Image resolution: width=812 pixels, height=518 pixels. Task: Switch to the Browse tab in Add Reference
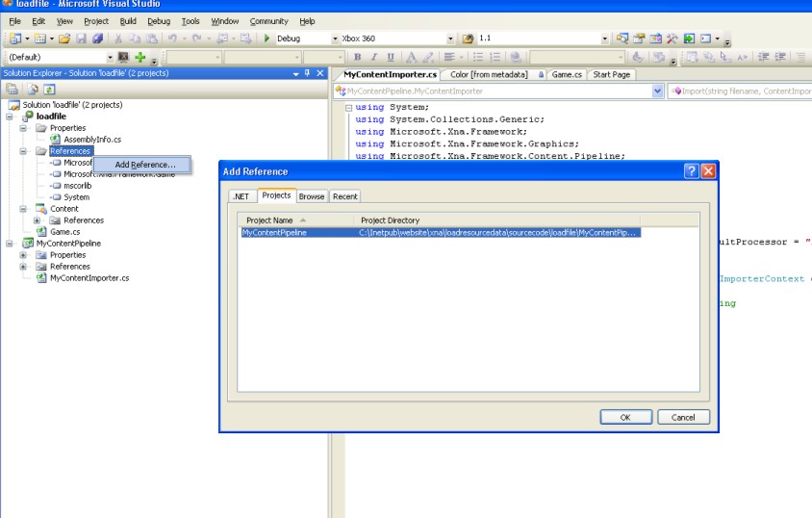311,196
